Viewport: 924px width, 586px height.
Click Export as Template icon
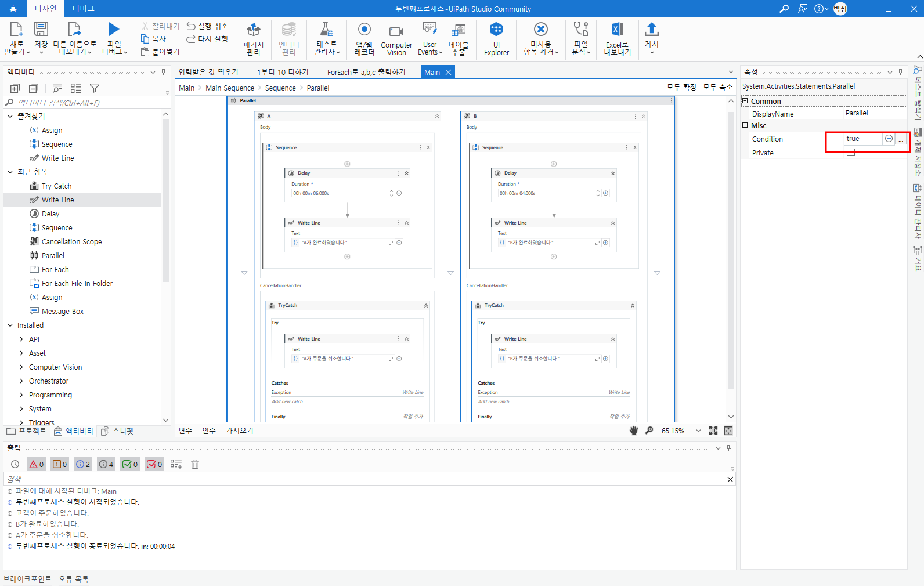(x=75, y=29)
